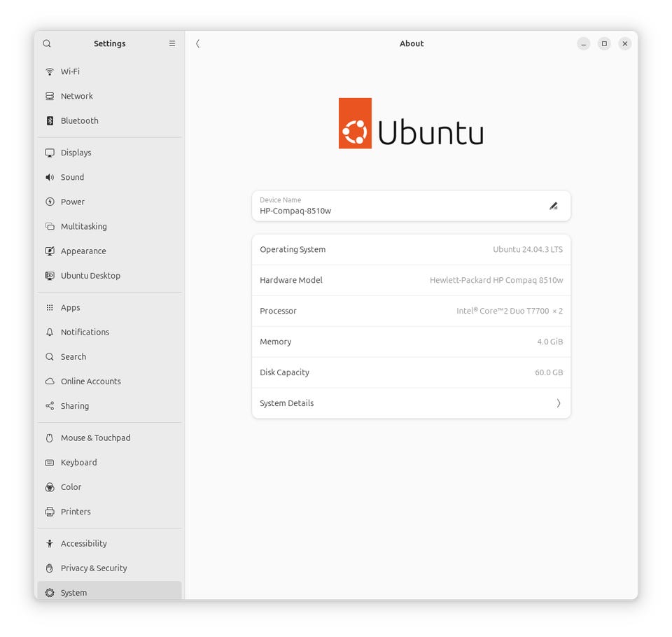The image size is (672, 637).
Task: Click the disk value "60.0 GB"
Action: click(549, 372)
